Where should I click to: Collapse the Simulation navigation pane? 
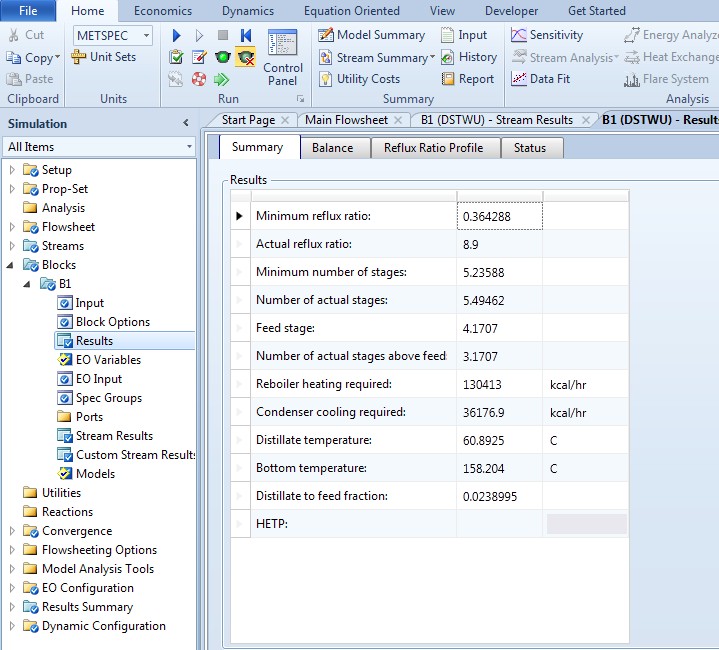point(186,123)
